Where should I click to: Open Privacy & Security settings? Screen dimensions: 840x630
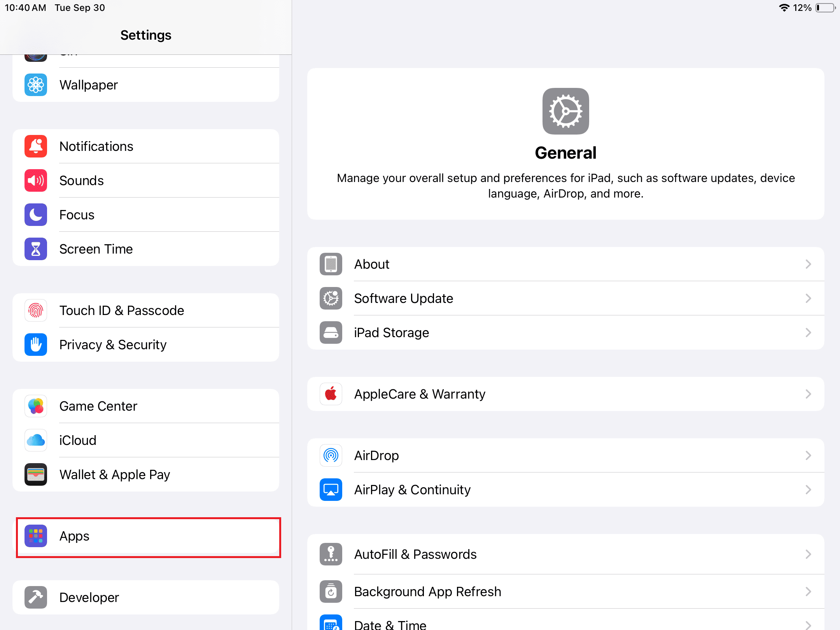click(x=113, y=345)
